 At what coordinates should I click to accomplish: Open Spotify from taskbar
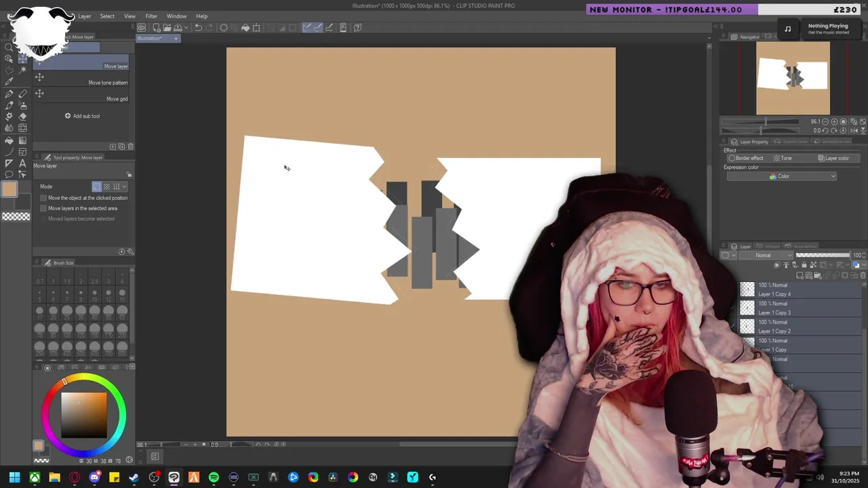pos(214,477)
